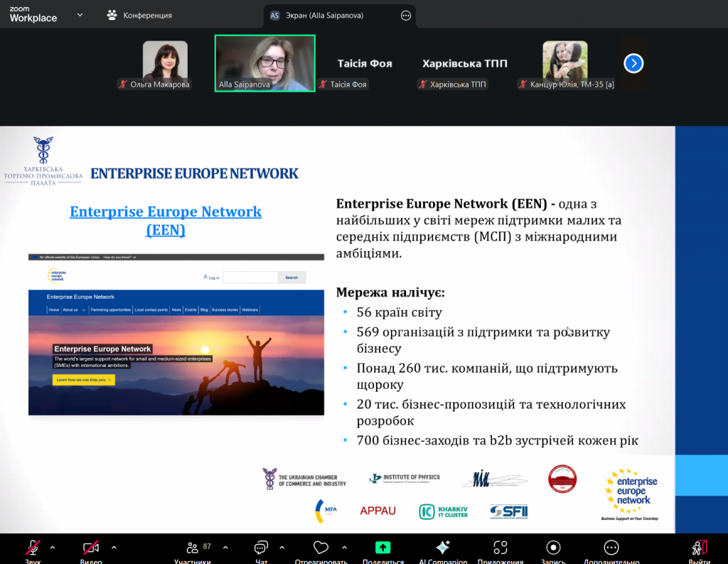Expand chat options arrow
Image resolution: width=728 pixels, height=564 pixels.
282,548
